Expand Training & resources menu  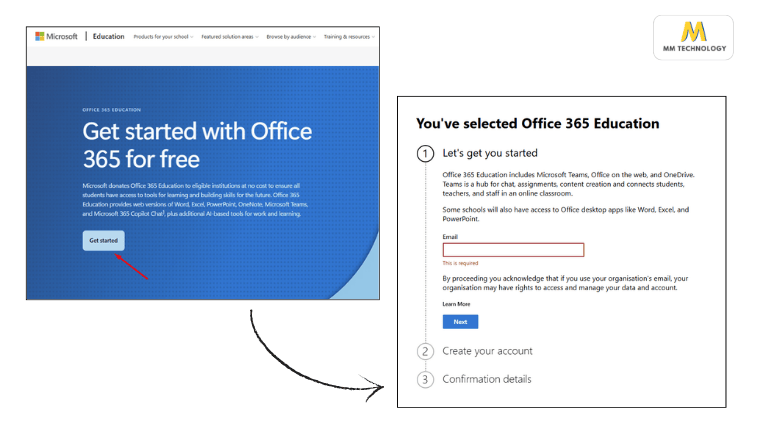[349, 37]
